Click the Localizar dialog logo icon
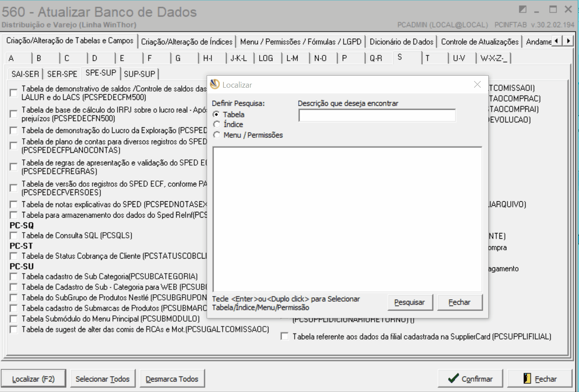The width and height of the screenshot is (579, 392). click(x=215, y=85)
